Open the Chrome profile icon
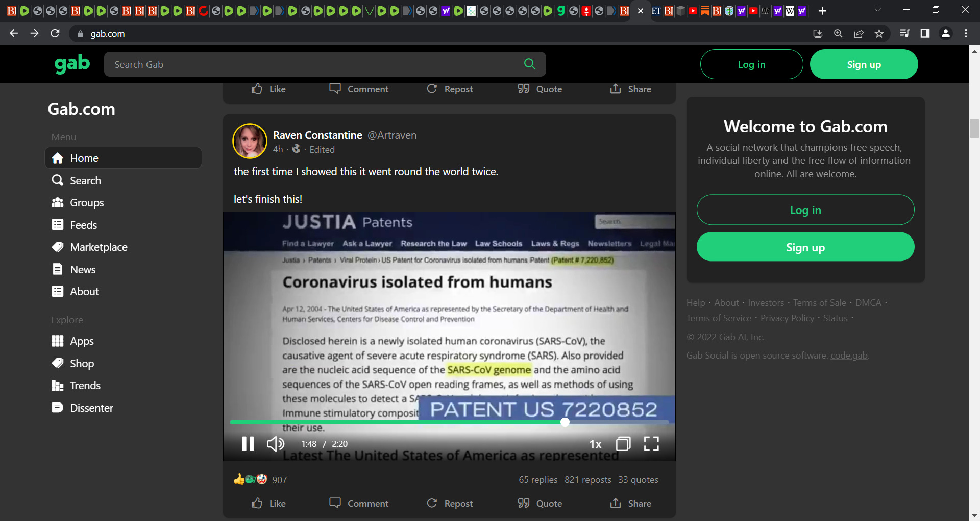The height and width of the screenshot is (521, 980). (946, 33)
